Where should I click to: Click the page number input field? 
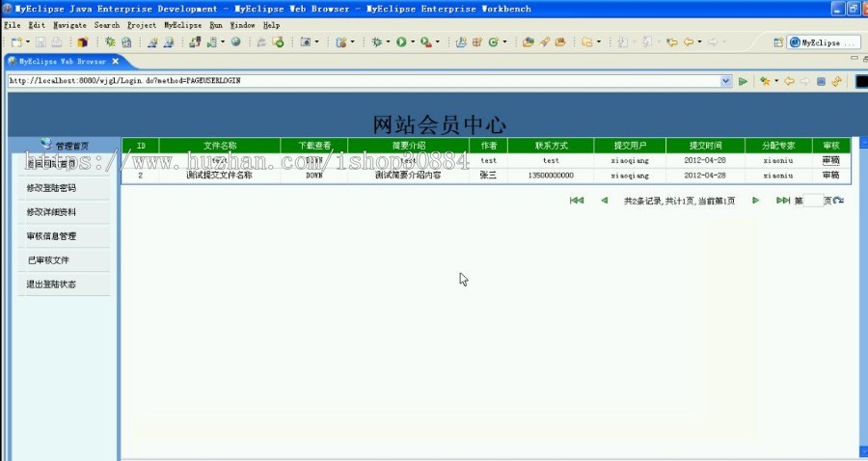(813, 201)
